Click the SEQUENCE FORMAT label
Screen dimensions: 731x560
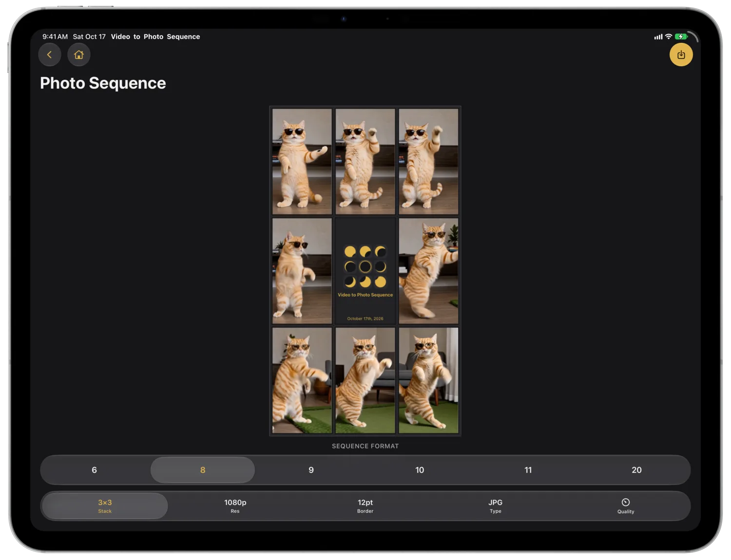pyautogui.click(x=365, y=446)
